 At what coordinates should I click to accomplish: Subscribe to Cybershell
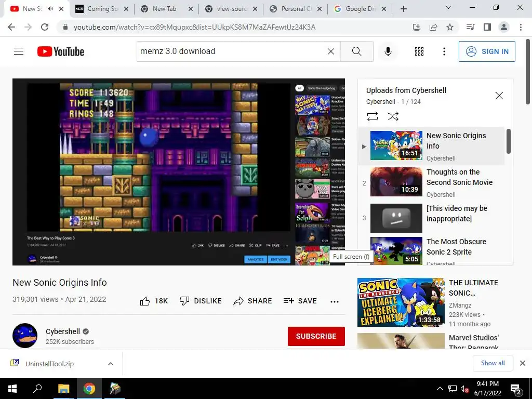pos(316,336)
